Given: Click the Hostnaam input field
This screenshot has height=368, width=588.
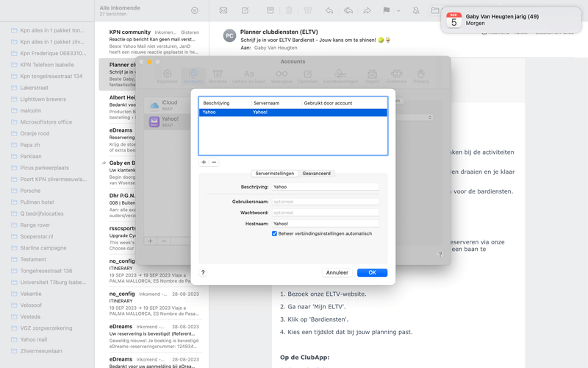Looking at the screenshot, I should coord(325,224).
